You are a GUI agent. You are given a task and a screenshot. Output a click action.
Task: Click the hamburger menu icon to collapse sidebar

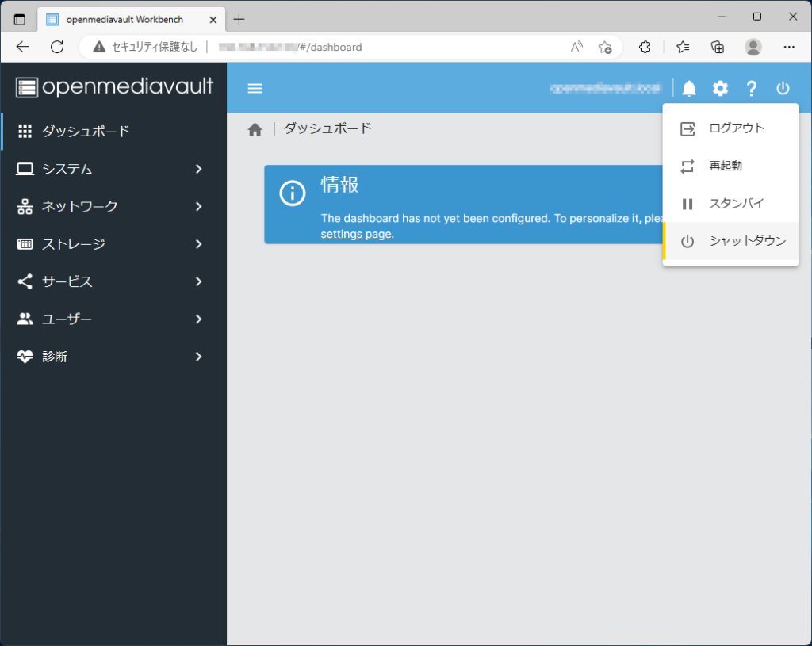click(x=255, y=88)
